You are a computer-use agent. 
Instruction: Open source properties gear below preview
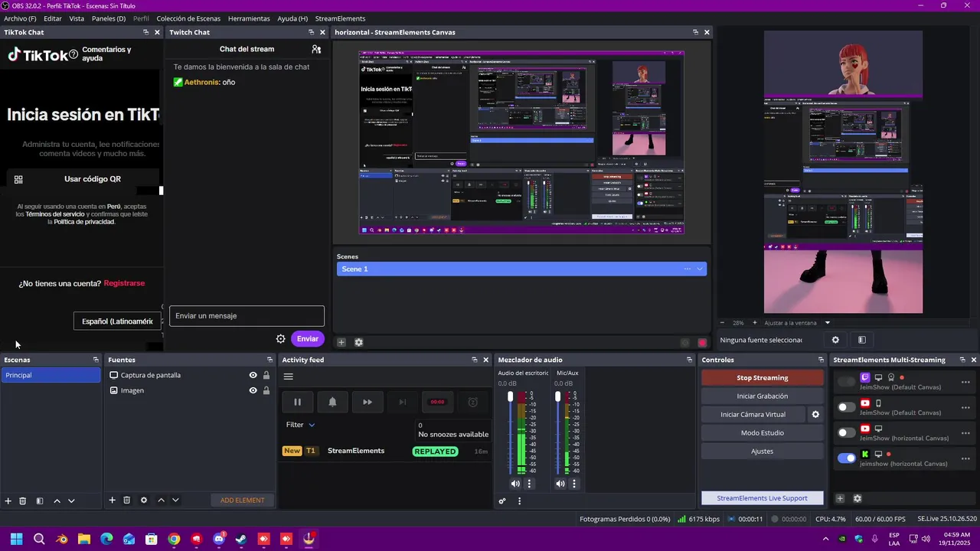point(835,340)
